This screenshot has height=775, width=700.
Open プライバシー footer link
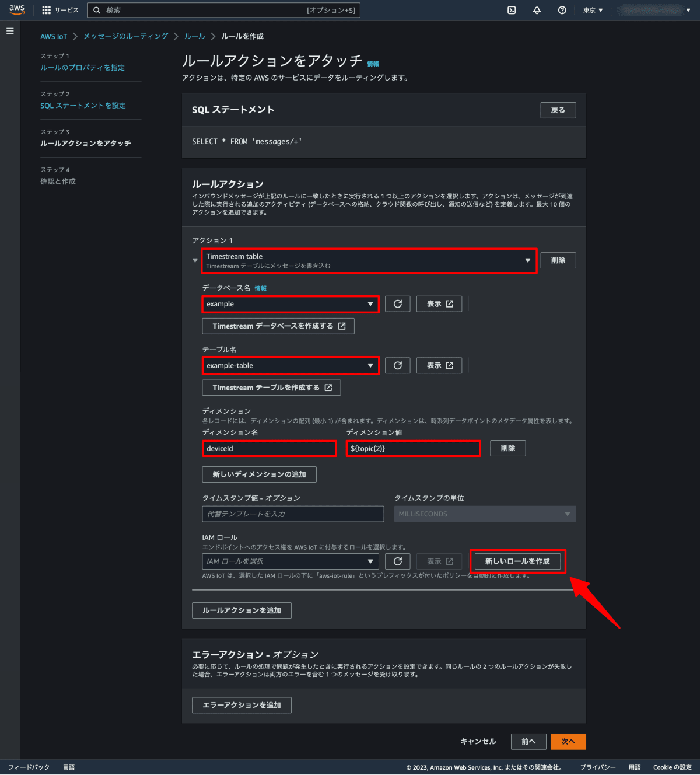coord(598,767)
